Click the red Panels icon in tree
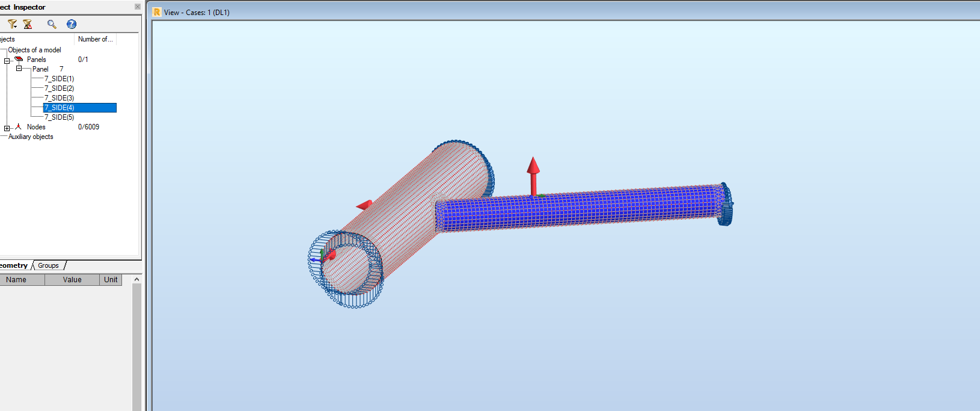This screenshot has width=980, height=411. pyautogui.click(x=19, y=59)
